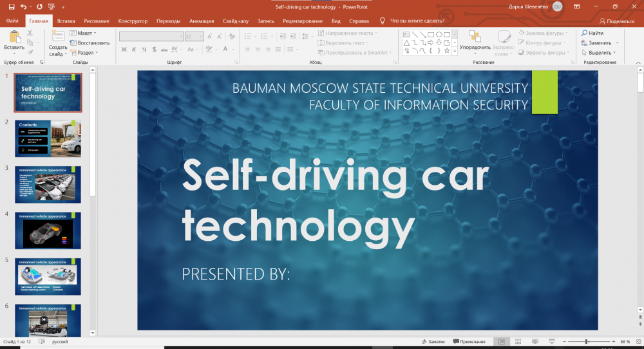This screenshot has height=349, width=644.
Task: Click the Заменить replace button
Action: pos(596,42)
